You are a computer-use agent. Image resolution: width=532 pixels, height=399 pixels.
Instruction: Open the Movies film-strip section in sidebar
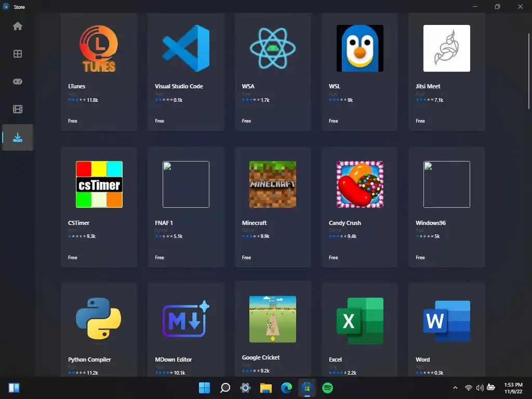coord(18,109)
